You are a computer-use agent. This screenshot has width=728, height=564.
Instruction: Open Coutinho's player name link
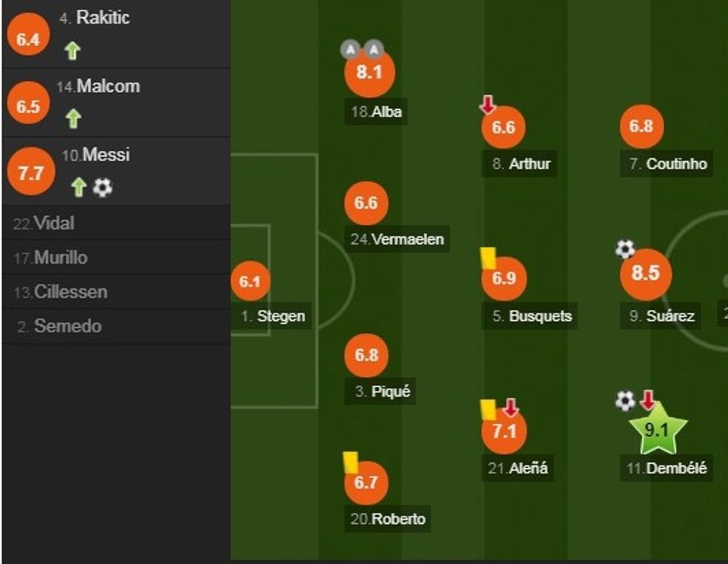tap(676, 164)
